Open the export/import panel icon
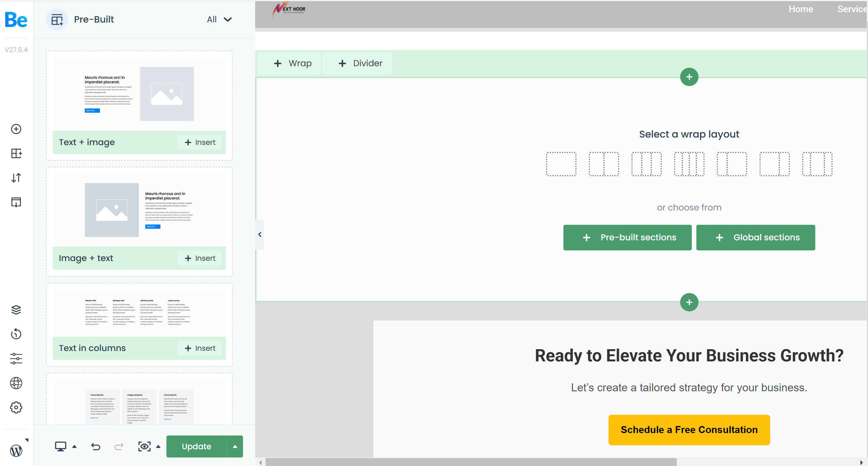Viewport: 868px width, 466px height. 16,202
